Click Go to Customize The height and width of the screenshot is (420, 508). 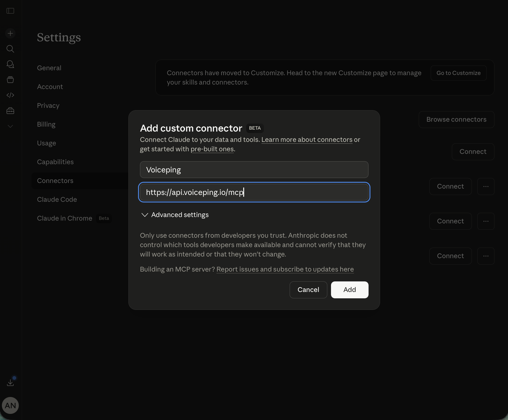pos(458,73)
